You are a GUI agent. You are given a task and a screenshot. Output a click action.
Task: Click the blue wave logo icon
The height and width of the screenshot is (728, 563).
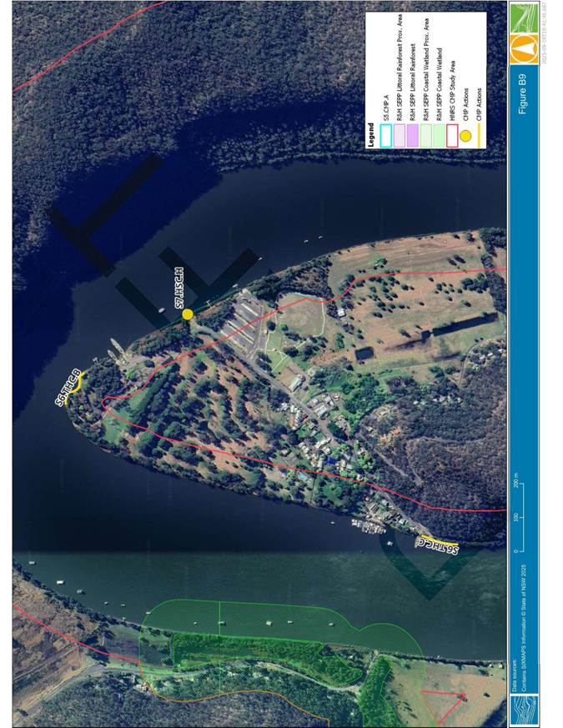(524, 711)
